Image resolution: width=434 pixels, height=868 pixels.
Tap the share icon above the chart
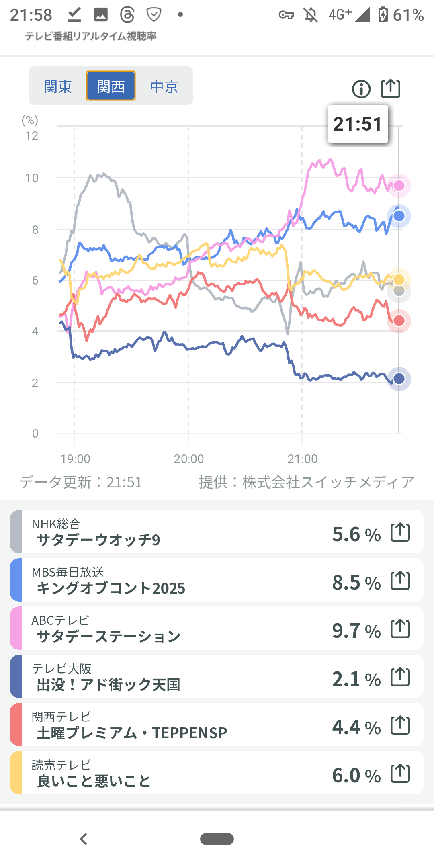pos(391,88)
